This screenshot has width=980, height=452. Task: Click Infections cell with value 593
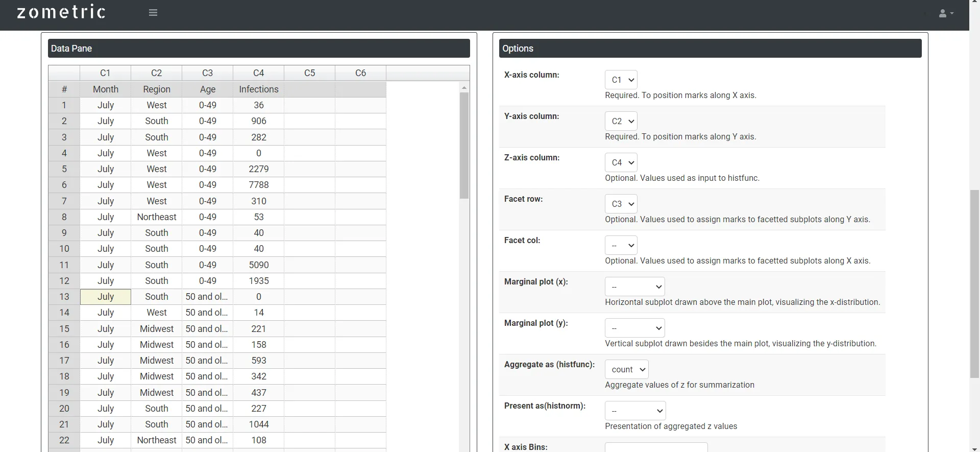coord(259,361)
